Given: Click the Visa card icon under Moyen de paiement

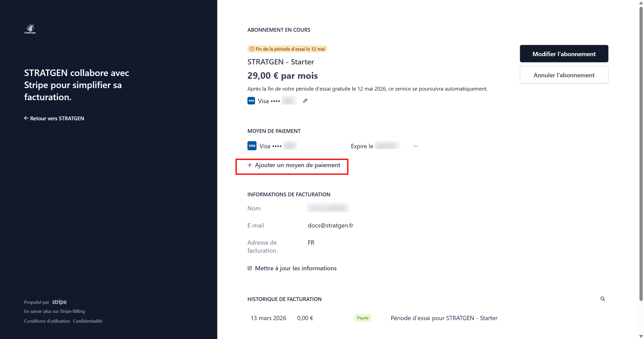Looking at the screenshot, I should point(252,146).
